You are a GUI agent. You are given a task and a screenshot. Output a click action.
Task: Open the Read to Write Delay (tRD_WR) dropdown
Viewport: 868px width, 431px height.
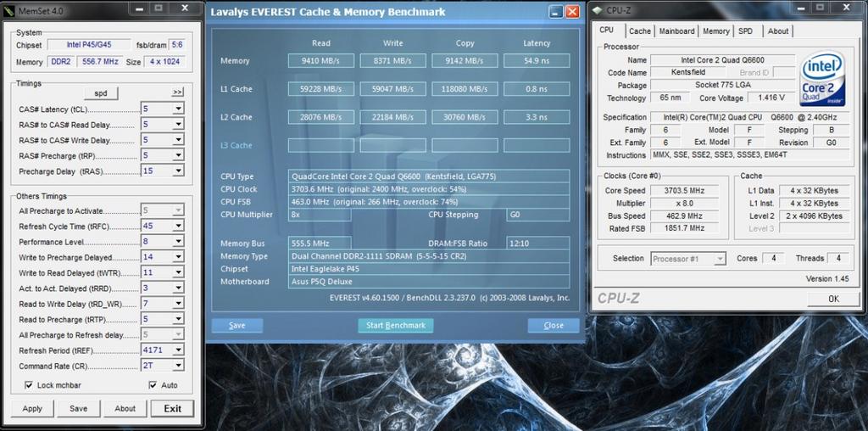(178, 304)
